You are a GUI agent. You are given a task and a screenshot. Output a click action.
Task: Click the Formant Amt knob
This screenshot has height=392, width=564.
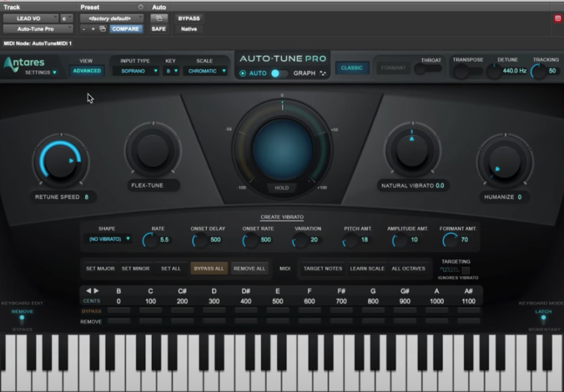click(x=450, y=240)
